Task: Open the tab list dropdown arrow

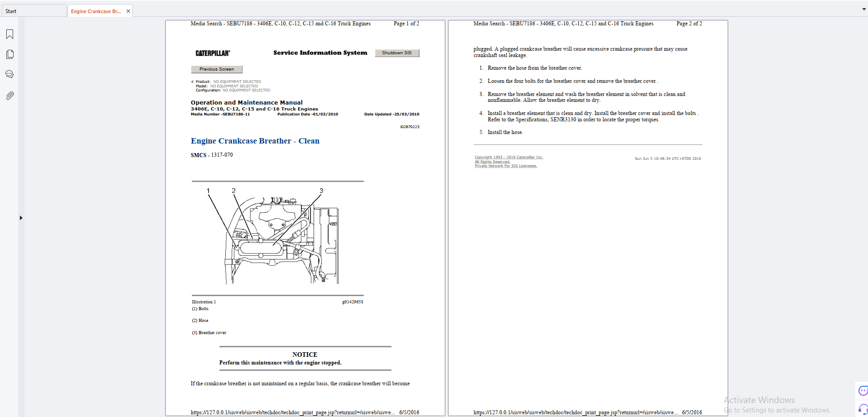Action: 863,9
